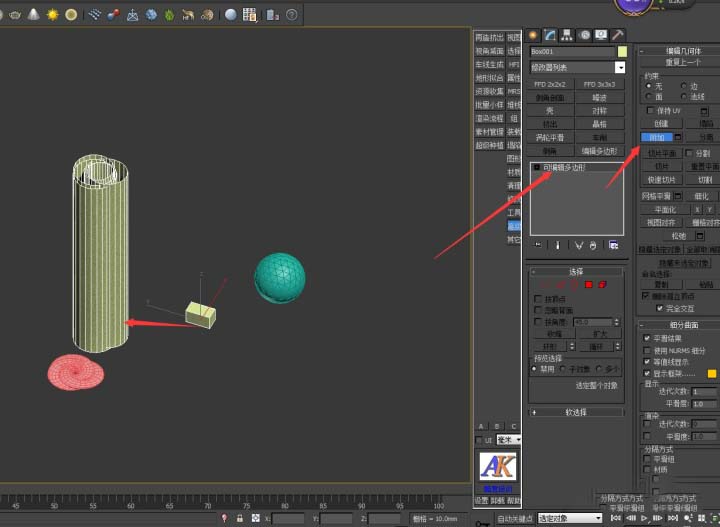Open the Utilities hammer tab

pos(618,35)
